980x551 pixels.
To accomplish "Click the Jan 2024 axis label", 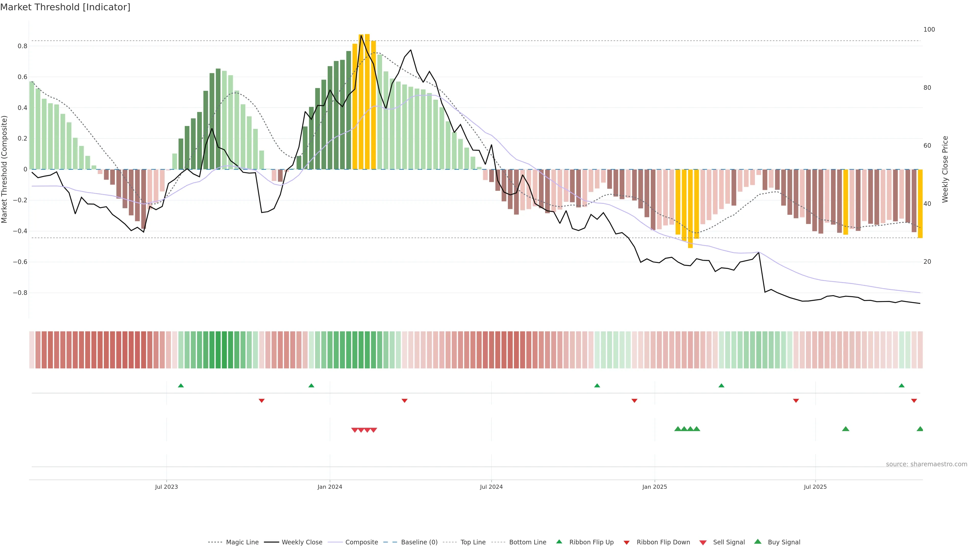I will tap(330, 487).
